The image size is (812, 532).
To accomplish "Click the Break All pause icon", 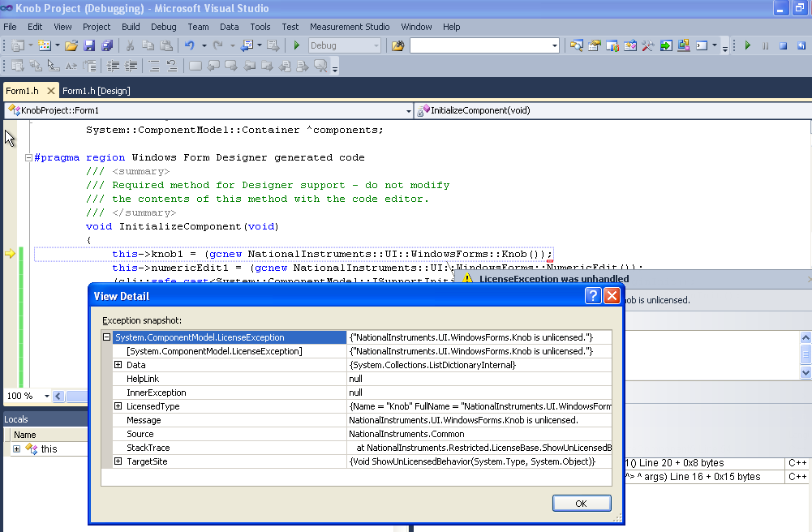I will click(x=765, y=46).
